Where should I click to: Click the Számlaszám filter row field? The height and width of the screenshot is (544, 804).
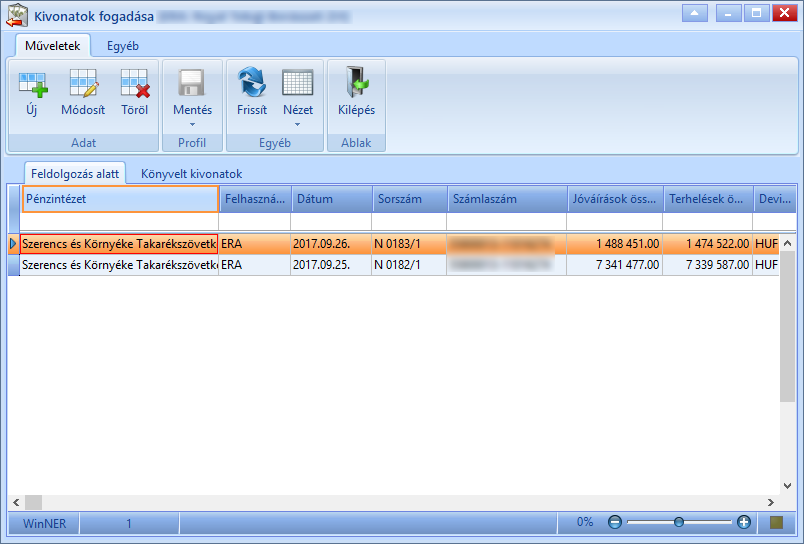pyautogui.click(x=507, y=221)
